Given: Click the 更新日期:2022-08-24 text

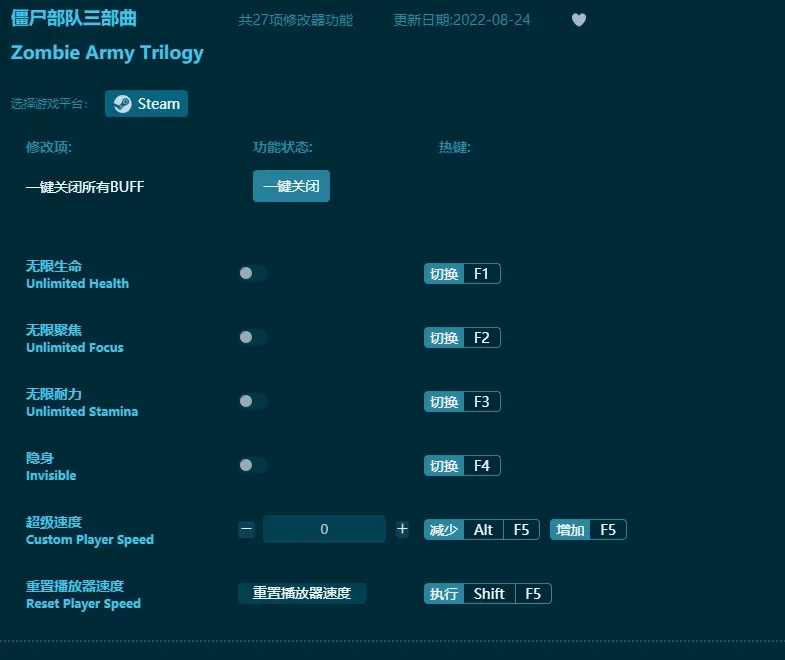Looking at the screenshot, I should [x=462, y=20].
